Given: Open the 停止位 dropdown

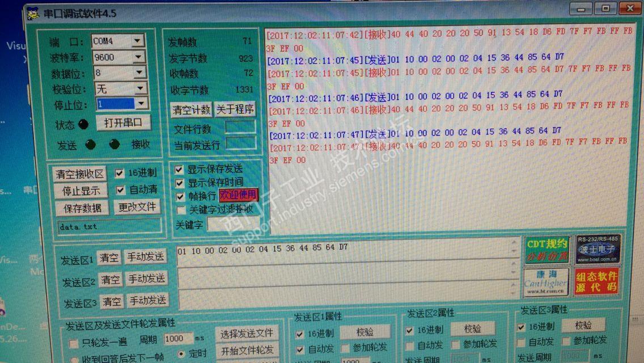Looking at the screenshot, I should (x=141, y=104).
